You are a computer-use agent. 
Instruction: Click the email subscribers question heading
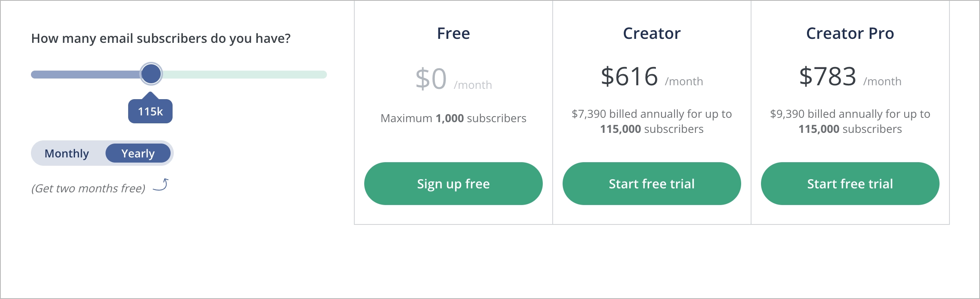click(x=161, y=38)
